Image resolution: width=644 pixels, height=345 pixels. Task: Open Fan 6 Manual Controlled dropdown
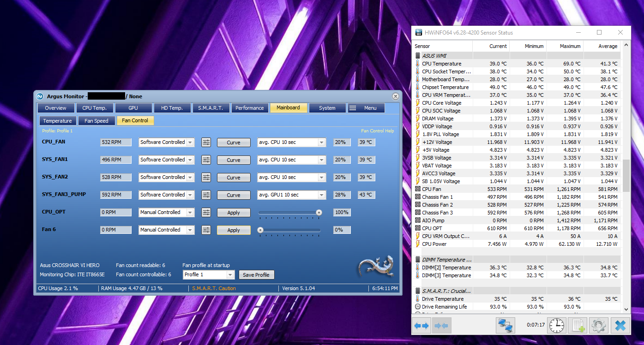pyautogui.click(x=167, y=230)
